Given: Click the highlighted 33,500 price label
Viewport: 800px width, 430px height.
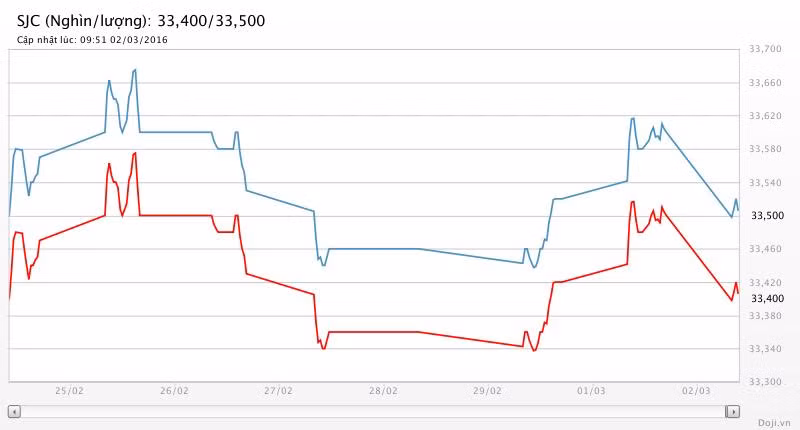Looking at the screenshot, I should 767,216.
